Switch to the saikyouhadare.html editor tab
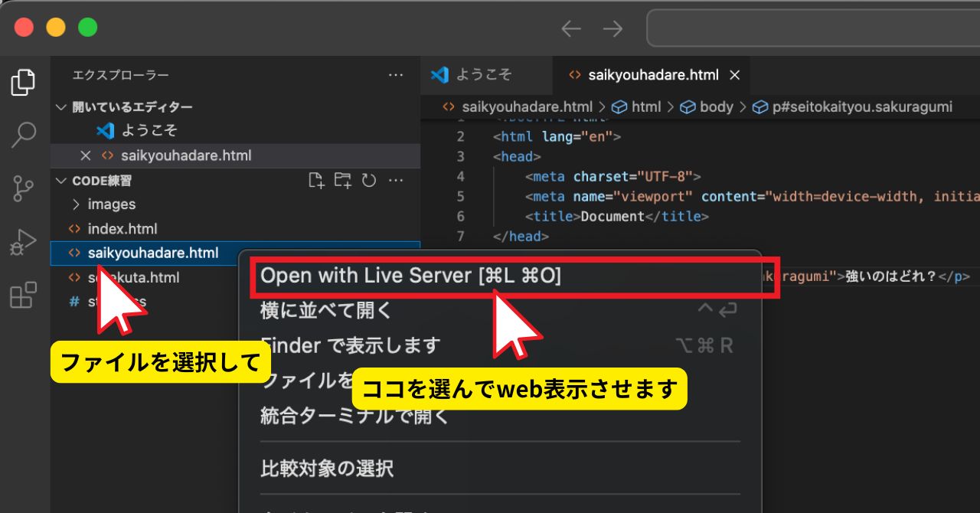Image resolution: width=980 pixels, height=513 pixels. 653,75
